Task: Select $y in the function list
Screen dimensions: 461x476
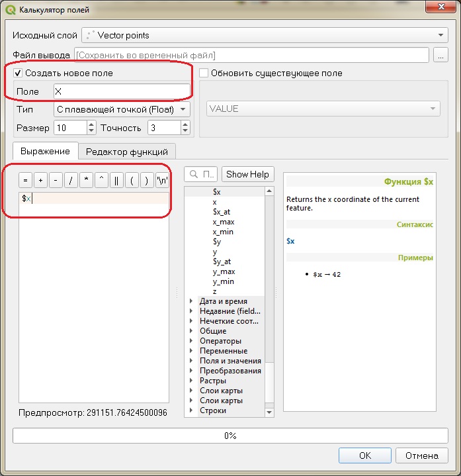Action: pyautogui.click(x=217, y=242)
